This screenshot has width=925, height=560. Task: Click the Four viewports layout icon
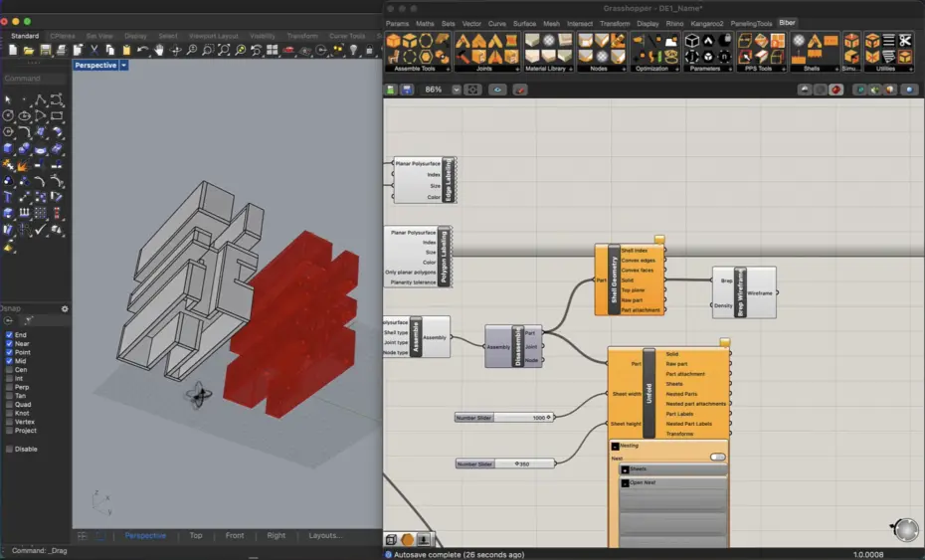click(272, 51)
